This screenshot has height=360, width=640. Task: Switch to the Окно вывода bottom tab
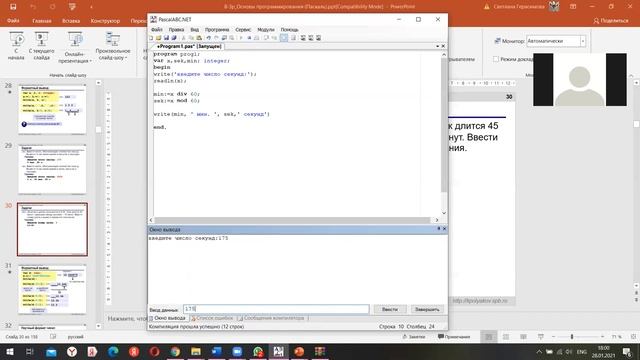click(168, 318)
